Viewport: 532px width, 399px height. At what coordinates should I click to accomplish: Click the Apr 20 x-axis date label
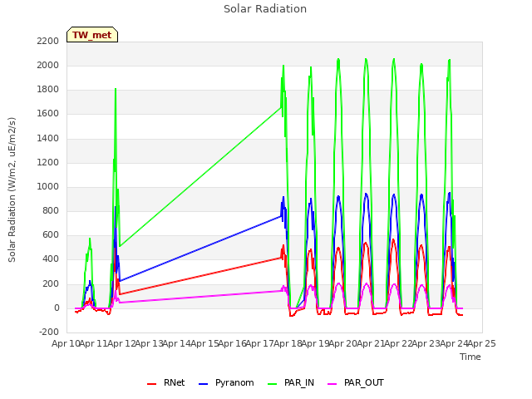pyautogui.click(x=343, y=343)
